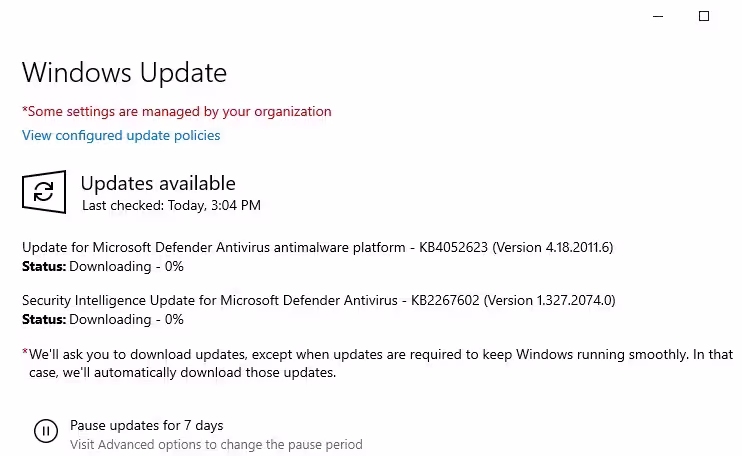
Task: Open View configured update policies link
Action: click(121, 135)
